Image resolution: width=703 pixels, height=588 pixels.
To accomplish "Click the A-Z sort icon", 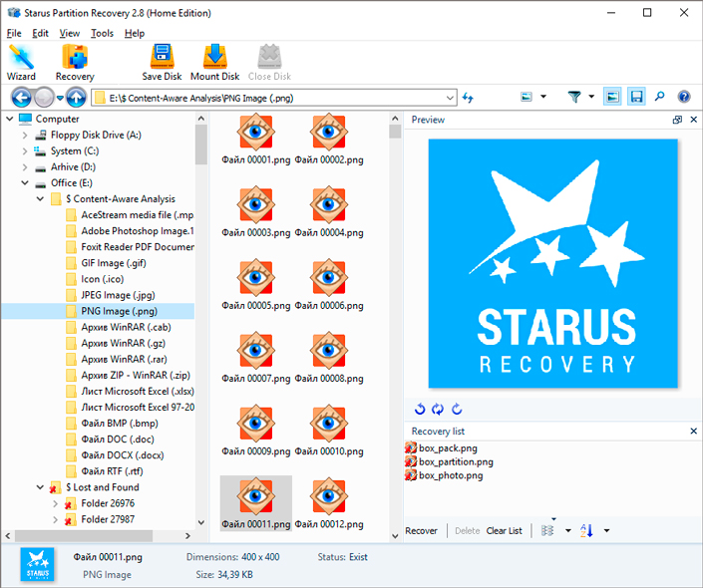I will [x=586, y=530].
